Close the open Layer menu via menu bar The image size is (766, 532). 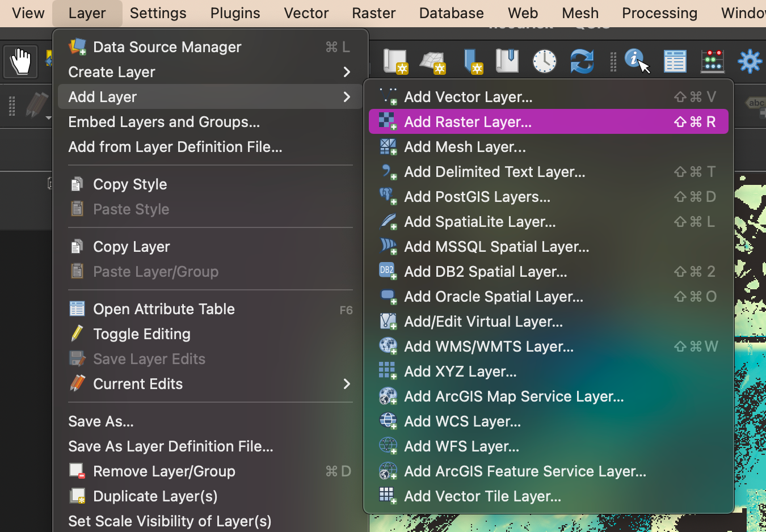click(87, 13)
